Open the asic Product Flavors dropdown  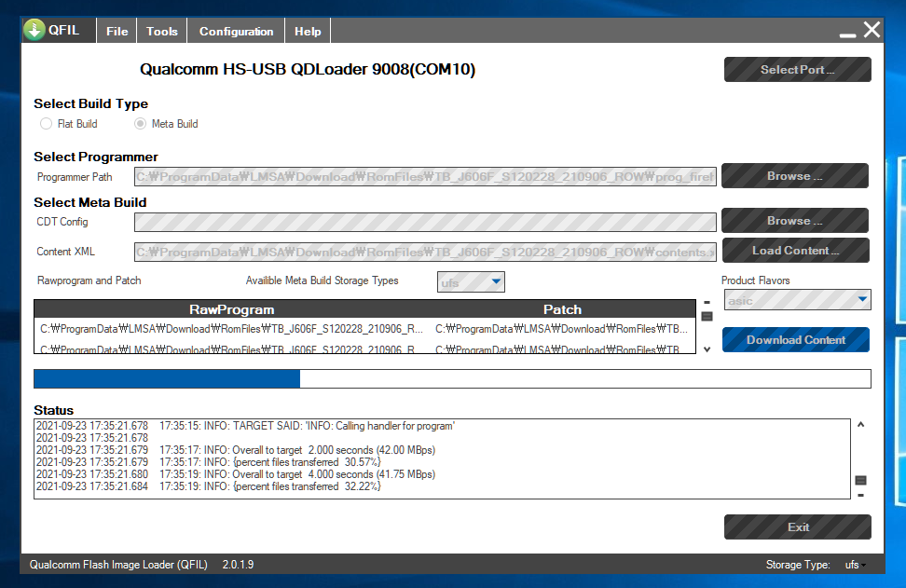click(797, 300)
